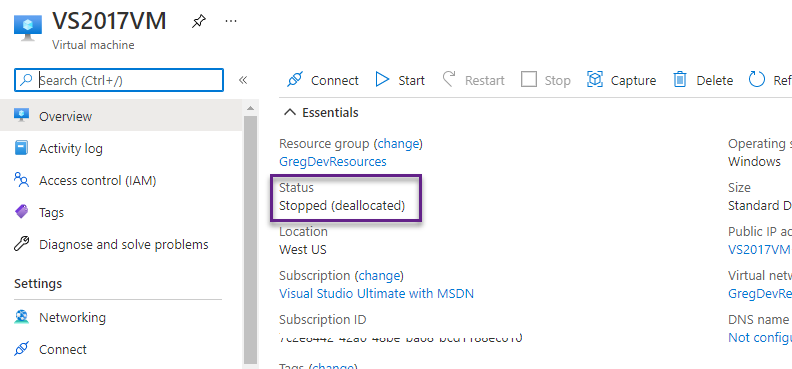Screen dimensions: 792x369
Task: Click the sidebar Connect plug icon
Action: (x=22, y=349)
